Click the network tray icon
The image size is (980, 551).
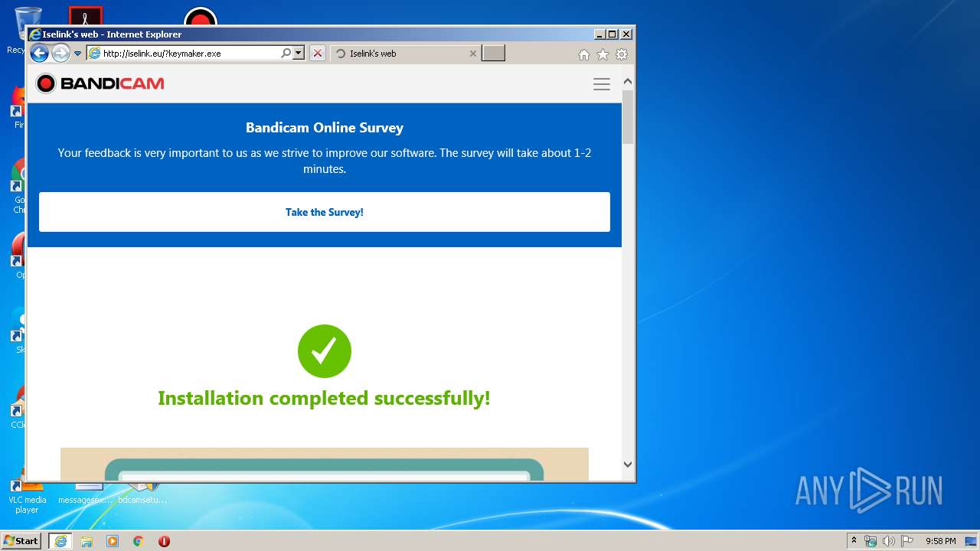pyautogui.click(x=871, y=541)
